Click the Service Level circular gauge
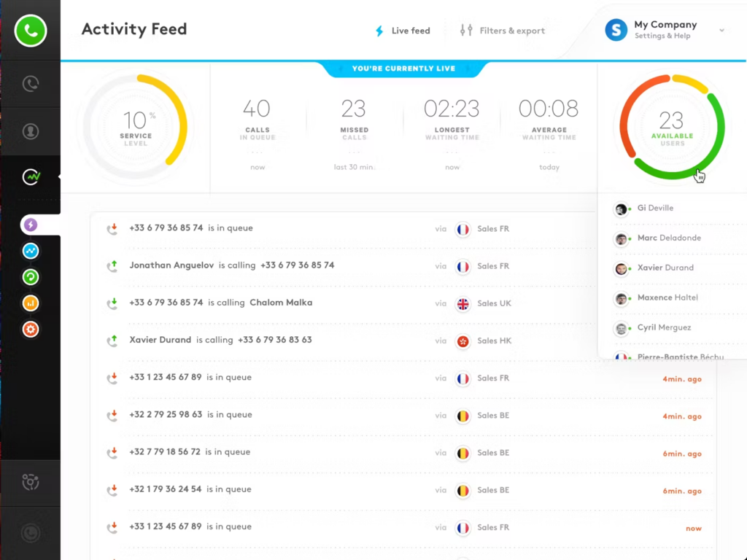The image size is (747, 560). click(136, 127)
